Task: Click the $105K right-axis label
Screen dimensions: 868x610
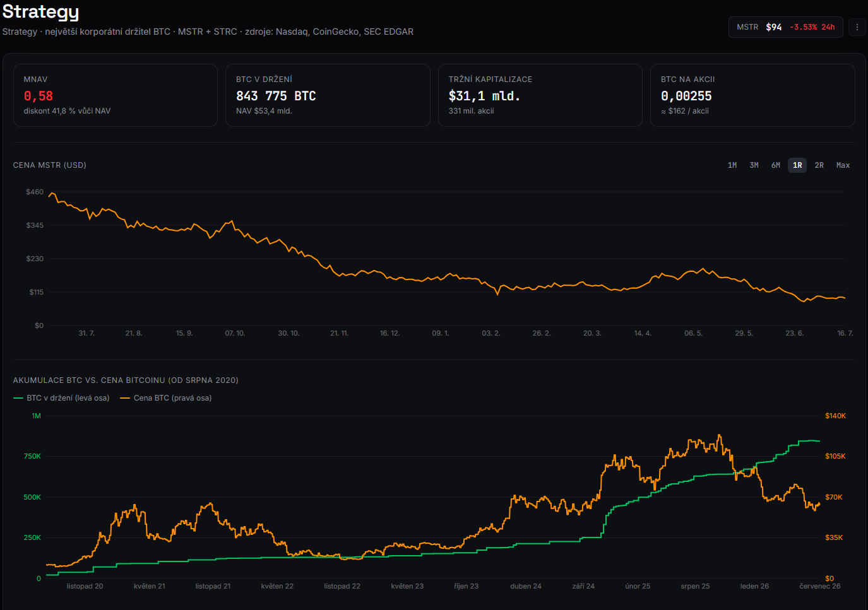Action: point(835,456)
